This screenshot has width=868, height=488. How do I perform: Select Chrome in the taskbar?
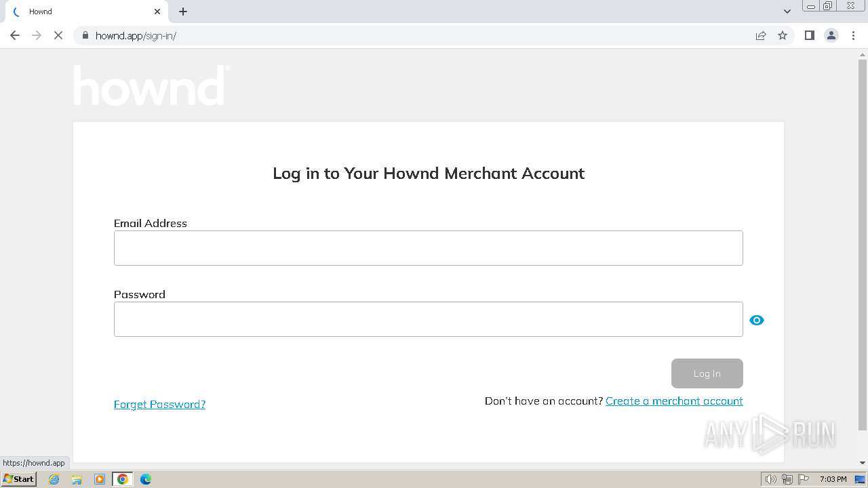tap(123, 479)
